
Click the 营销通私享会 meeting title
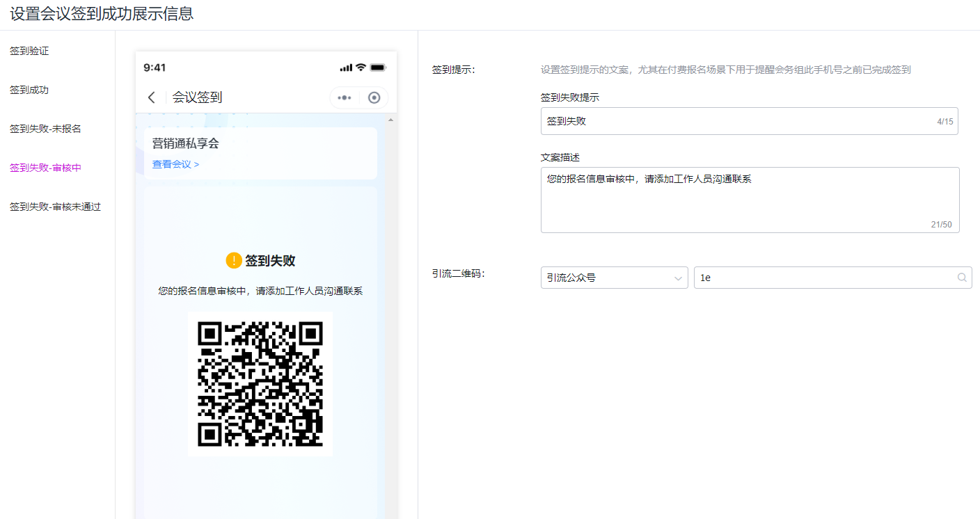coord(186,143)
